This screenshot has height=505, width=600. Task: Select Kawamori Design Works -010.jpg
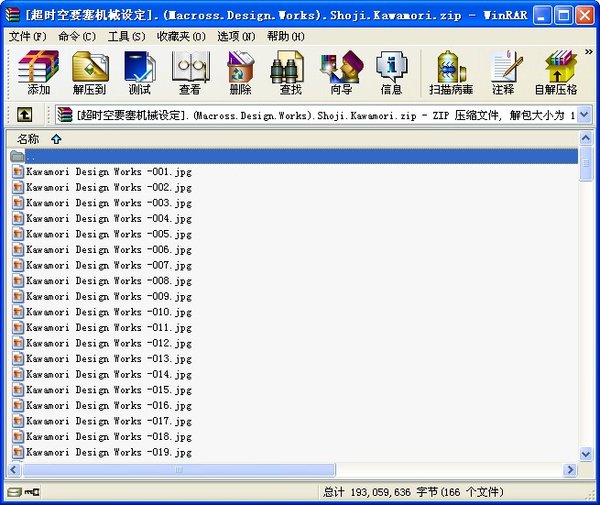pyautogui.click(x=102, y=312)
